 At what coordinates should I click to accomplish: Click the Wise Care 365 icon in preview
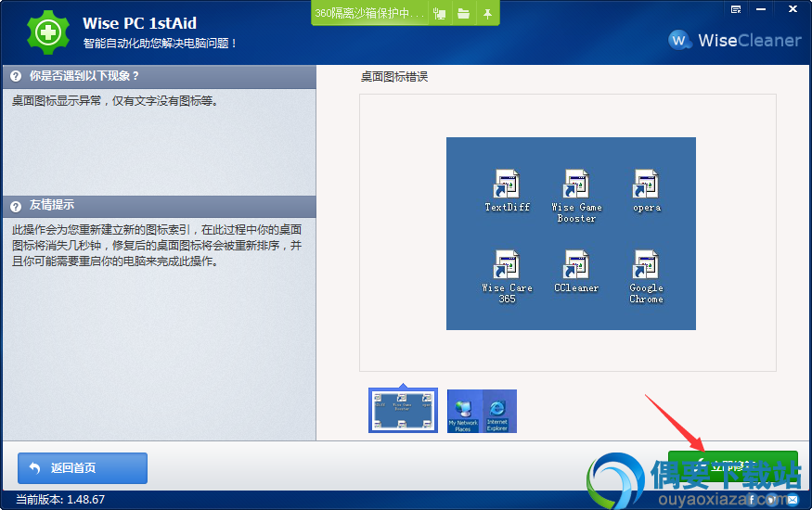point(507,264)
